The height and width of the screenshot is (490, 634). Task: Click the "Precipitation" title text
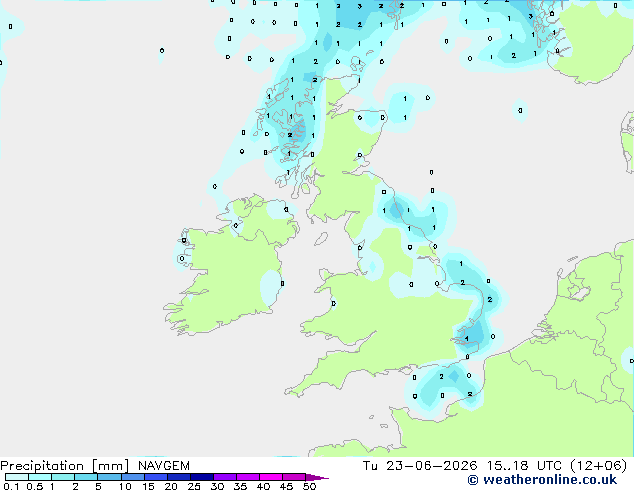click(x=42, y=466)
